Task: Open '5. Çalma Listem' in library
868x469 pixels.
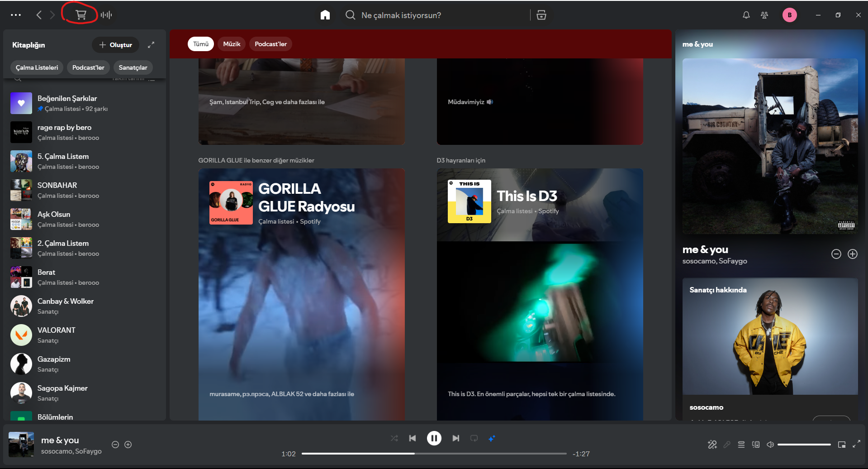Action: coord(85,161)
